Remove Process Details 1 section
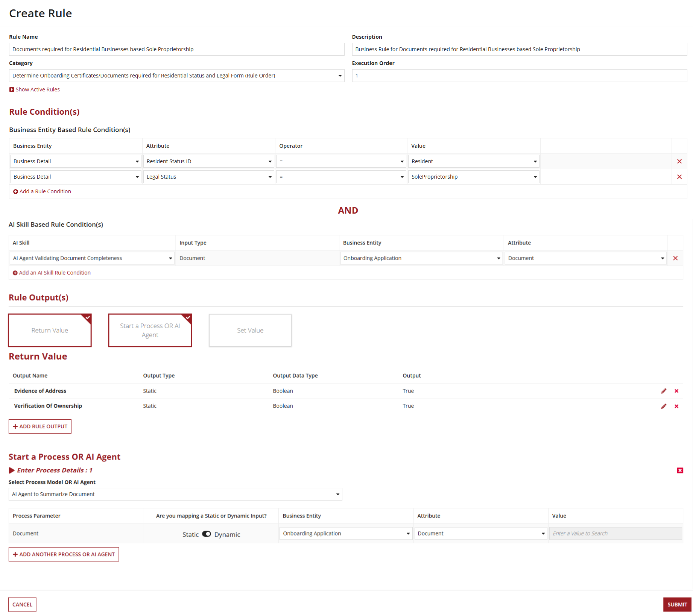Image resolution: width=693 pixels, height=616 pixels. tap(680, 470)
